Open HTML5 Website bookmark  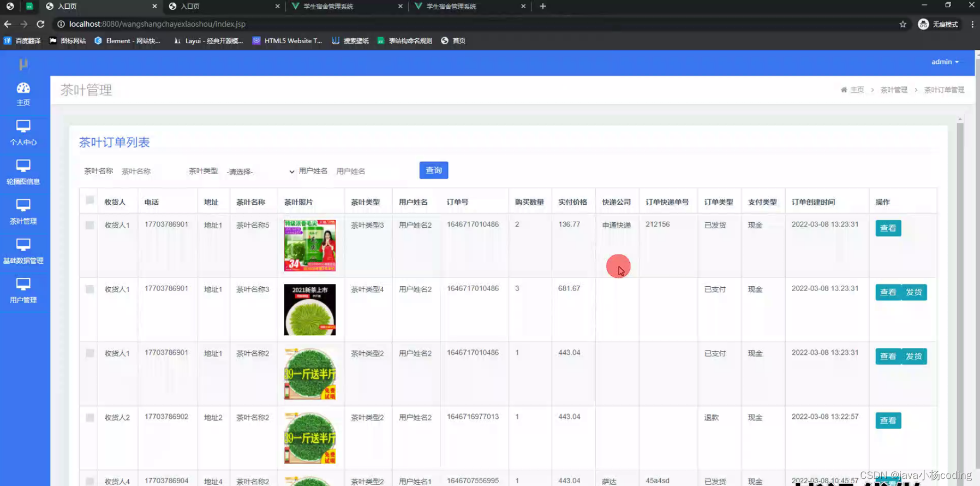pos(288,40)
